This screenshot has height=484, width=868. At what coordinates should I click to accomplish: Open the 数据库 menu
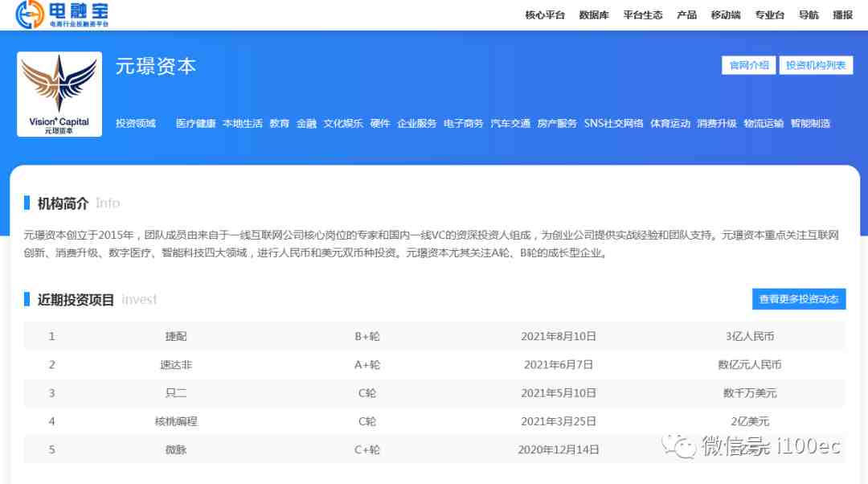tap(593, 15)
